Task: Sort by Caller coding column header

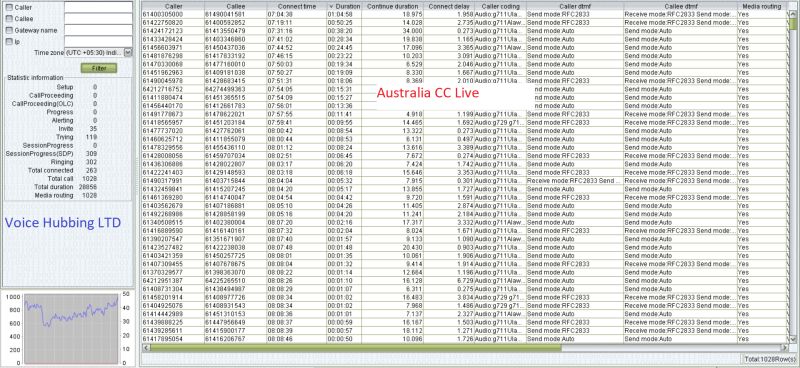Action: 500,6
